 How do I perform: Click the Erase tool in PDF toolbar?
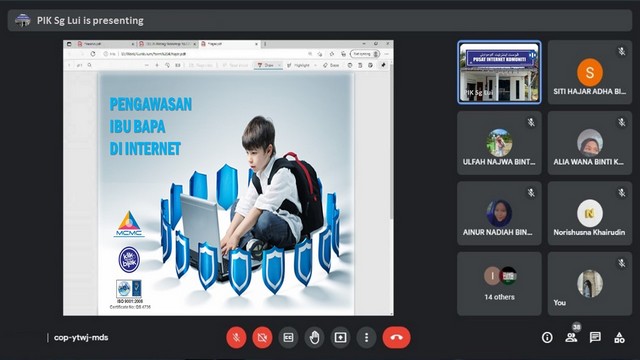(x=331, y=65)
